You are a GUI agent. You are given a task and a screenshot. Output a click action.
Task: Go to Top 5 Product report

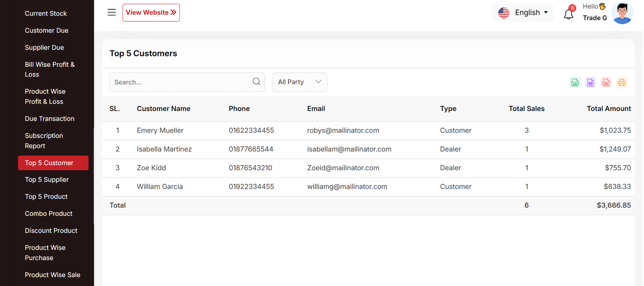[46, 197]
